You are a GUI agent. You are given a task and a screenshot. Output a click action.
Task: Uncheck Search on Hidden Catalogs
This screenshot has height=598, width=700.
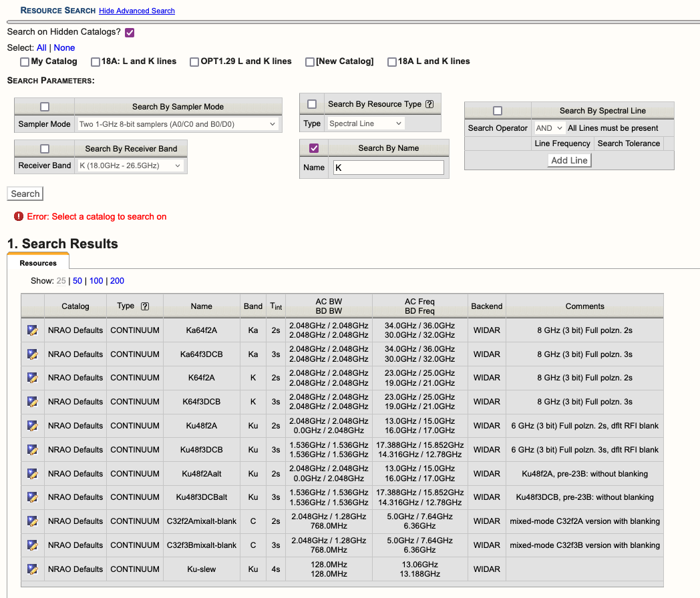click(129, 32)
